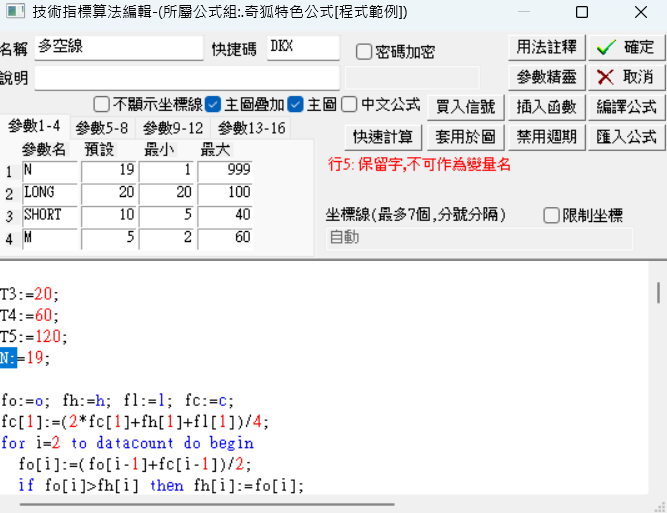Viewport: 667px width, 513px height.
Task: Click maximum value 100 for LONG
Action: (225, 192)
